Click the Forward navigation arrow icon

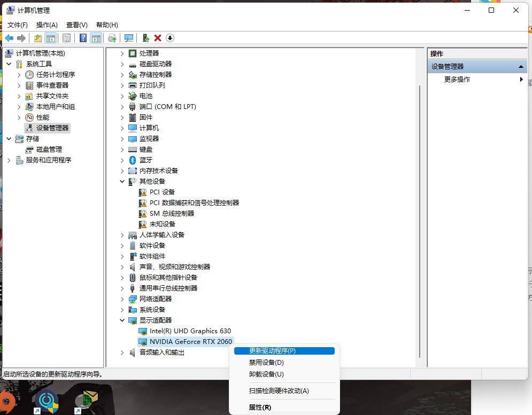tap(21, 38)
